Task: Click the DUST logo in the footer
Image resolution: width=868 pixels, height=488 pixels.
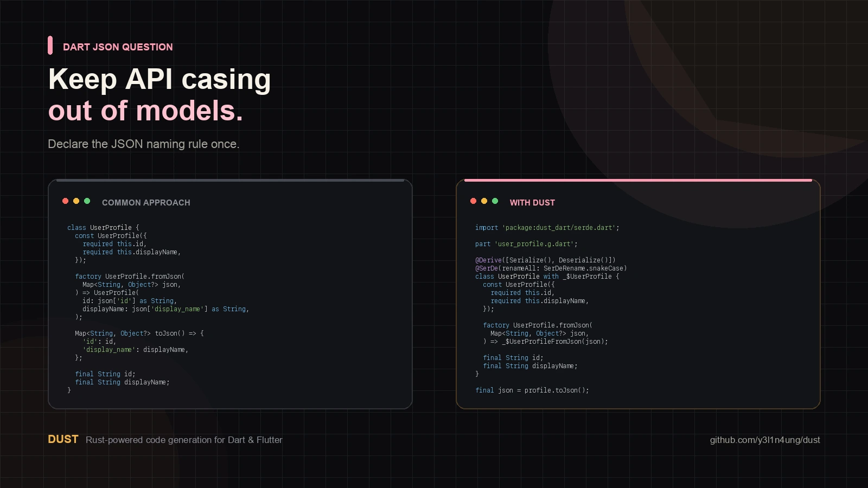Action: pos(63,439)
